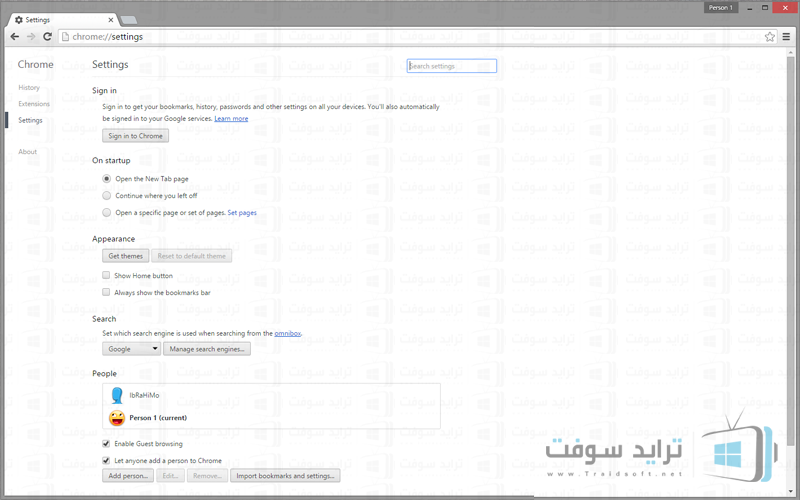Select the Person 1 (current) row
800x500 pixels.
271,418
